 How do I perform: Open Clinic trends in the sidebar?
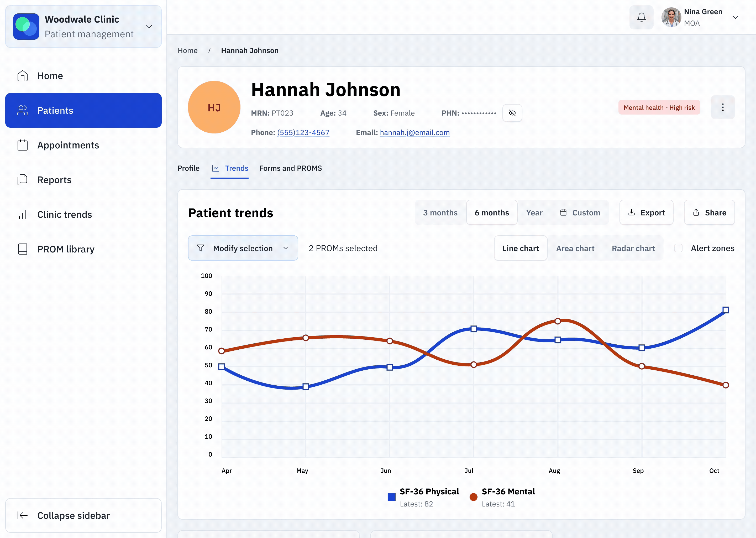pos(64,214)
